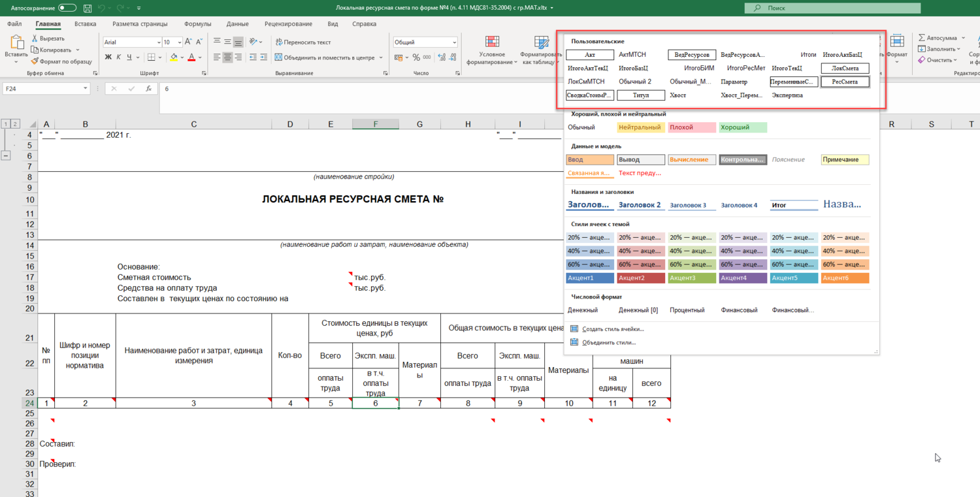Click Create cell style (Создать стиль ячейки...)
Screen dimensions: 980x497
point(613,329)
